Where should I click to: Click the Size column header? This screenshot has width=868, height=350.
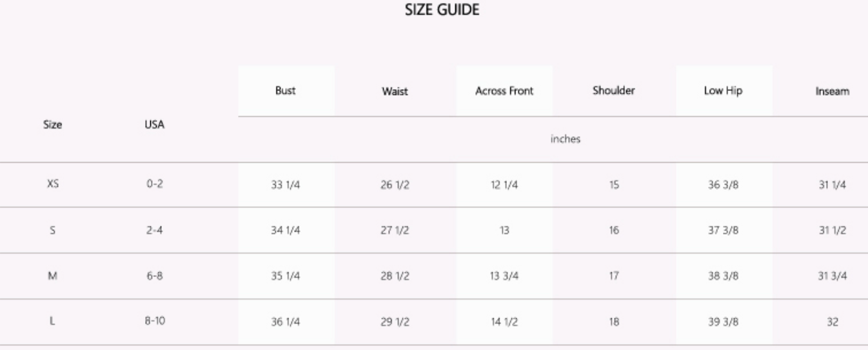(x=54, y=125)
